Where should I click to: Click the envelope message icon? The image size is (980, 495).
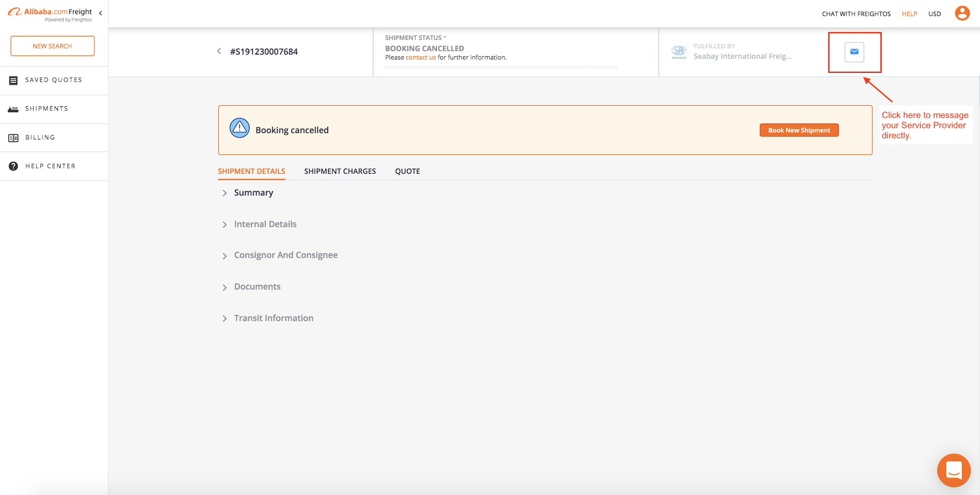click(x=854, y=52)
